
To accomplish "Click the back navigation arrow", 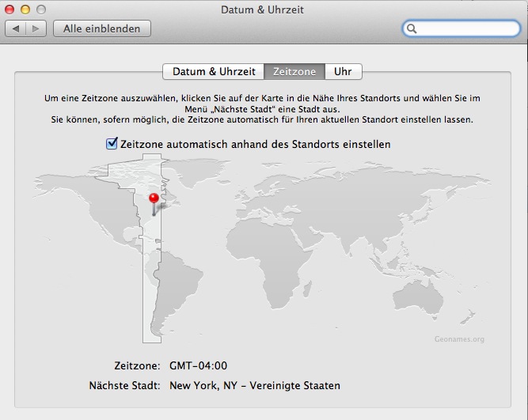I will click(17, 28).
